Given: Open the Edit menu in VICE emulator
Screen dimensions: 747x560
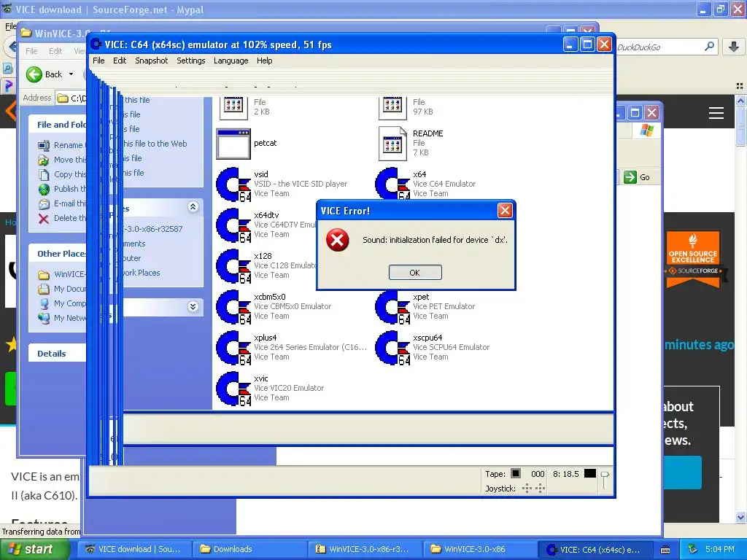Looking at the screenshot, I should [120, 61].
